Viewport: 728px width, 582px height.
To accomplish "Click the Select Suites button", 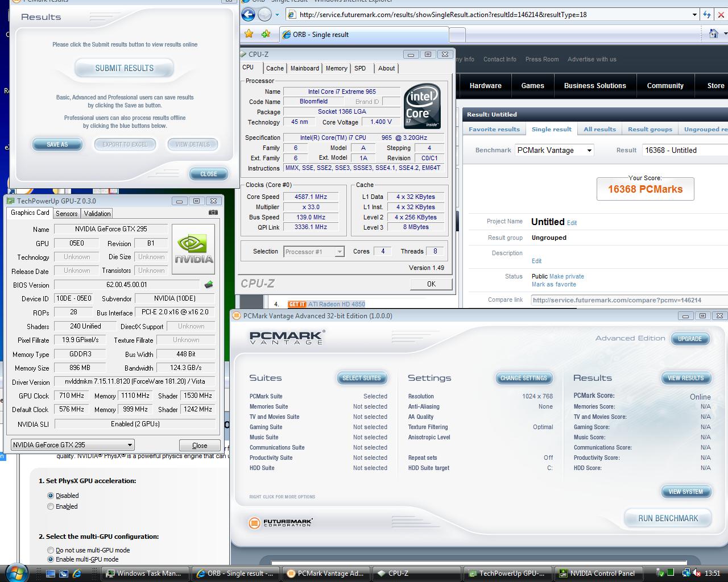I will pyautogui.click(x=362, y=378).
